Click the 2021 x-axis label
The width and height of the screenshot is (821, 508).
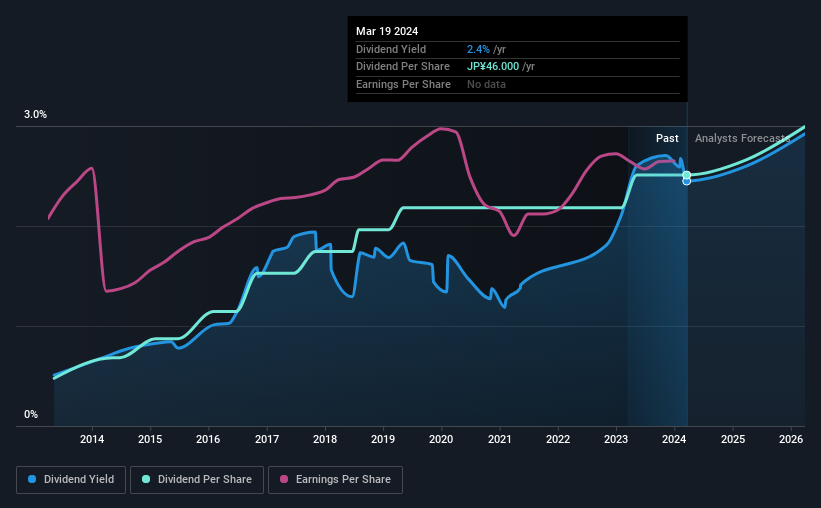pos(500,439)
